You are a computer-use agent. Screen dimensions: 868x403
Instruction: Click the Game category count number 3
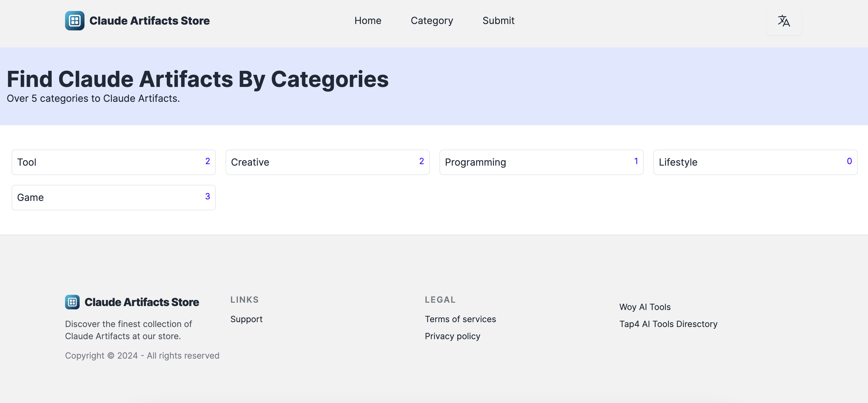pyautogui.click(x=207, y=196)
